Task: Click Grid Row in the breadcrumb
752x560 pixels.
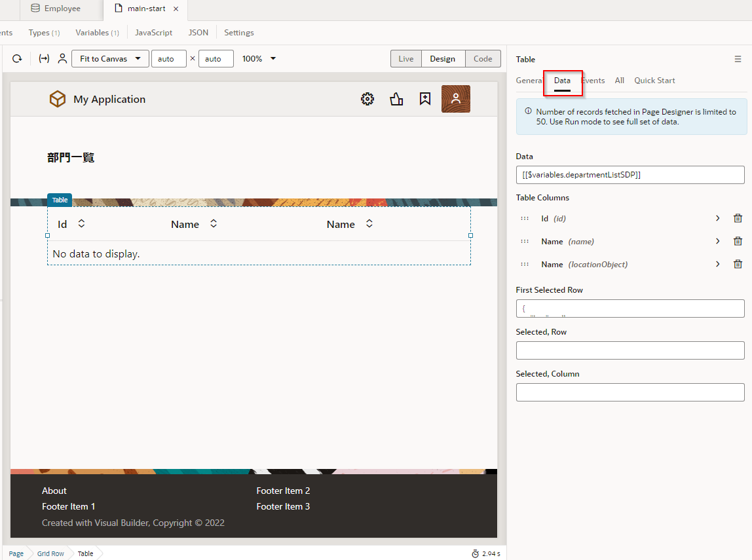Action: (50, 553)
